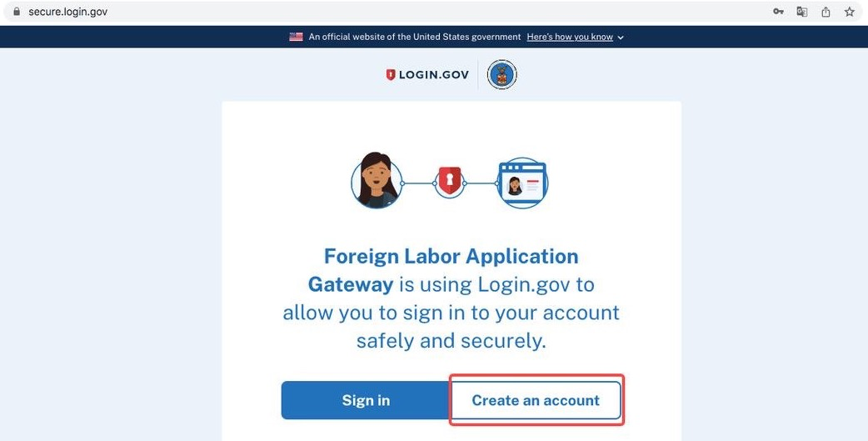Open the saved passwords key icon

(778, 12)
